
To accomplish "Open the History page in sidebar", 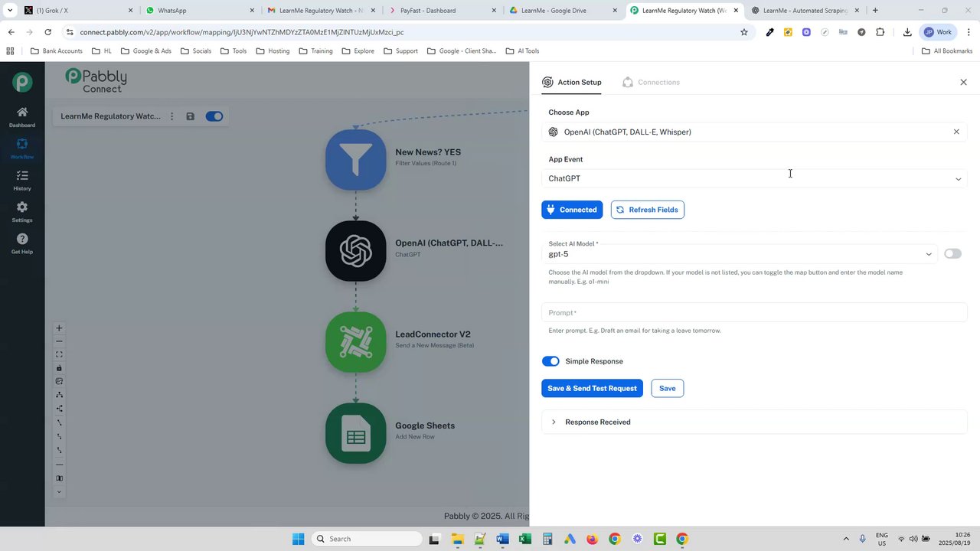I will (x=22, y=181).
